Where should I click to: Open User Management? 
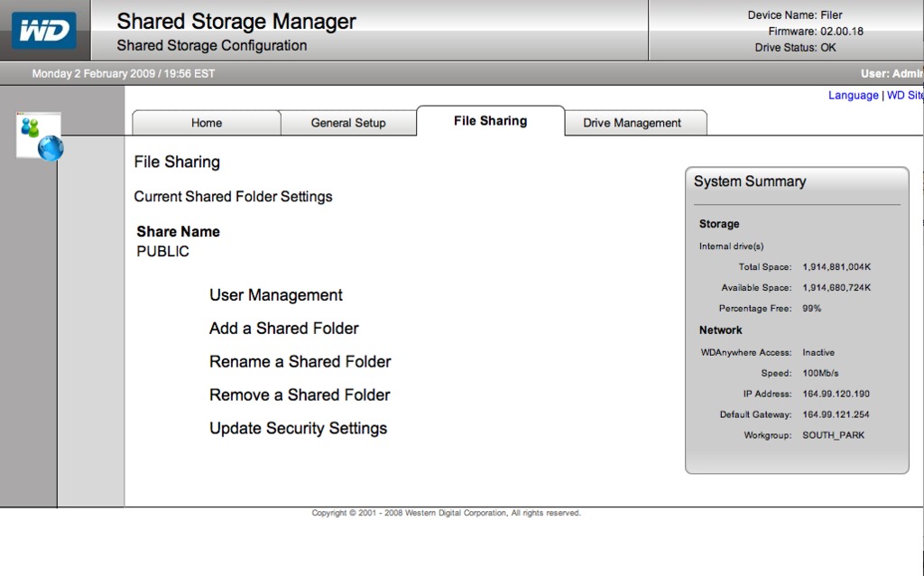pyautogui.click(x=276, y=295)
